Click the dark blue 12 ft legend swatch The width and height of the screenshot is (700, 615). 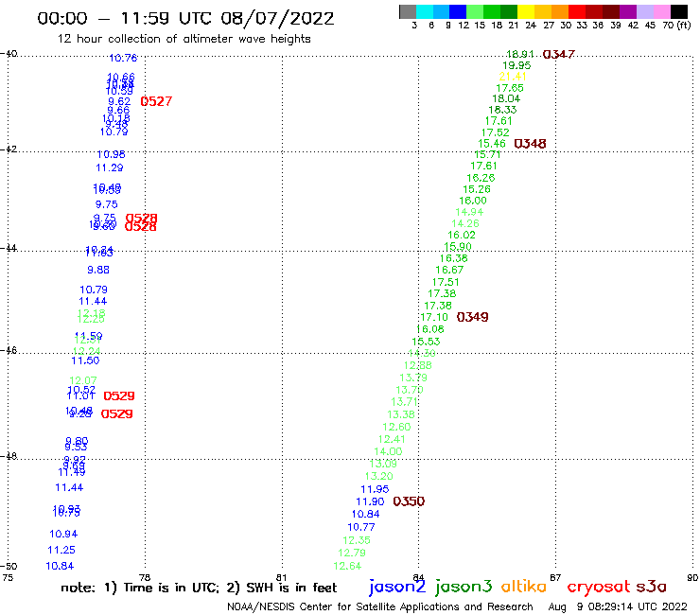click(x=458, y=11)
